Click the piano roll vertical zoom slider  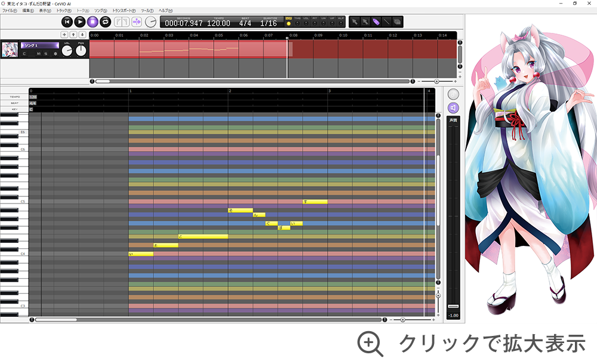(x=438, y=295)
